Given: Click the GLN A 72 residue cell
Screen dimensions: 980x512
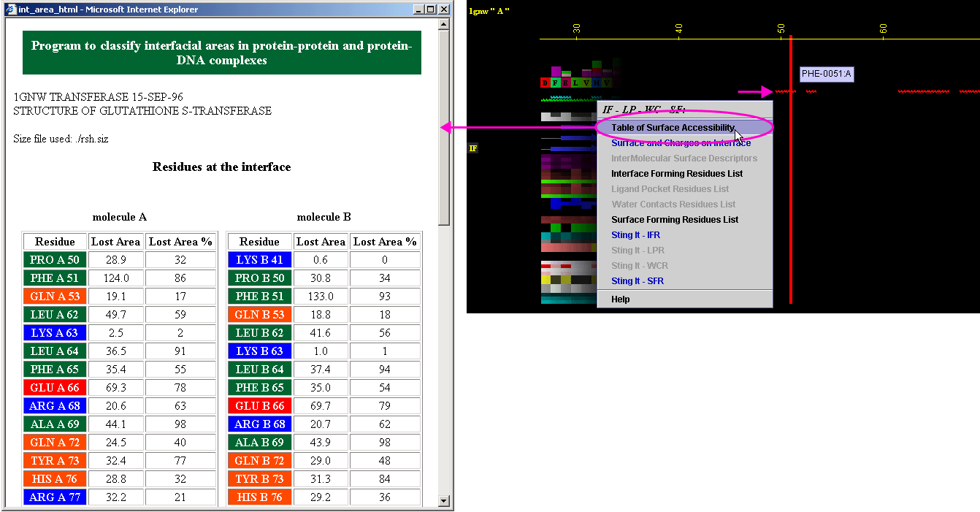Looking at the screenshot, I should click(x=55, y=443).
